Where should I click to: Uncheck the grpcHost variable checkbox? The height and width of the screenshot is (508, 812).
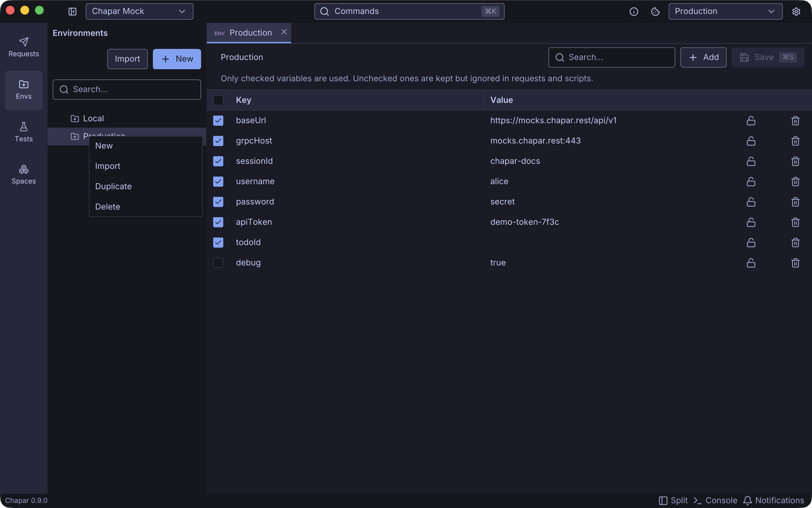tap(218, 141)
